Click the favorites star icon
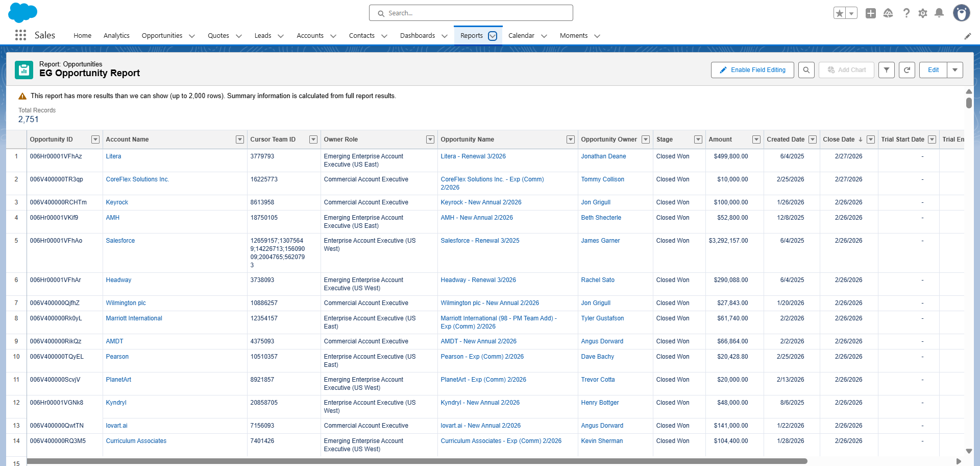The image size is (980, 466). pos(840,13)
